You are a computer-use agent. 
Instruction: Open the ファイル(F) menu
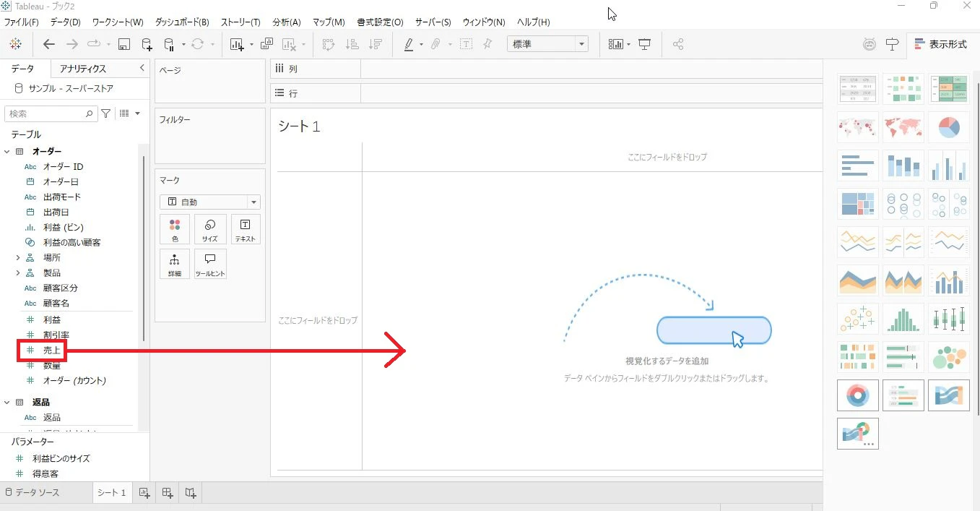[21, 22]
